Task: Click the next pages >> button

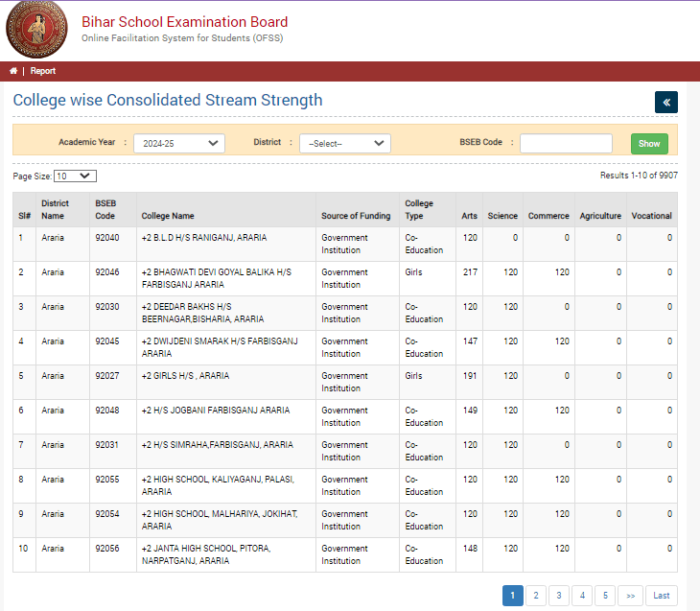Action: coord(630,596)
